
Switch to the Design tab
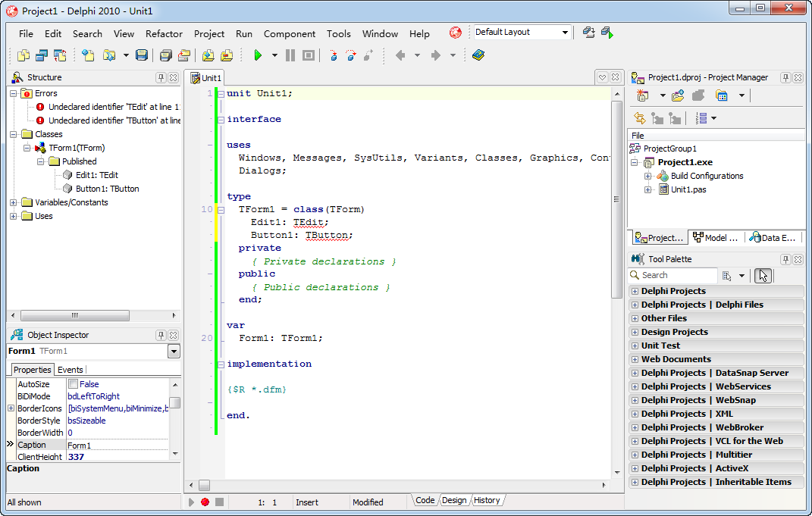tap(454, 501)
